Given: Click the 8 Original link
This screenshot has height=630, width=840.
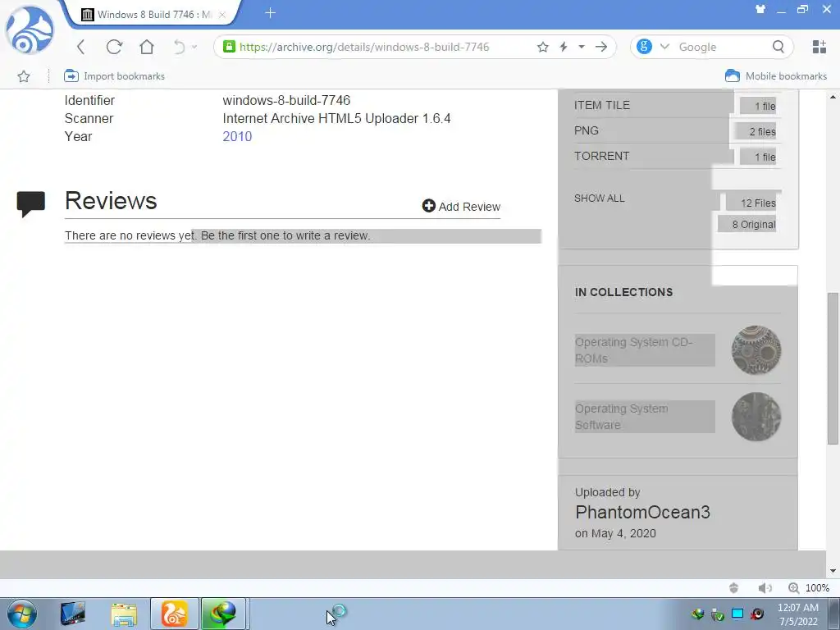Looking at the screenshot, I should point(753,225).
